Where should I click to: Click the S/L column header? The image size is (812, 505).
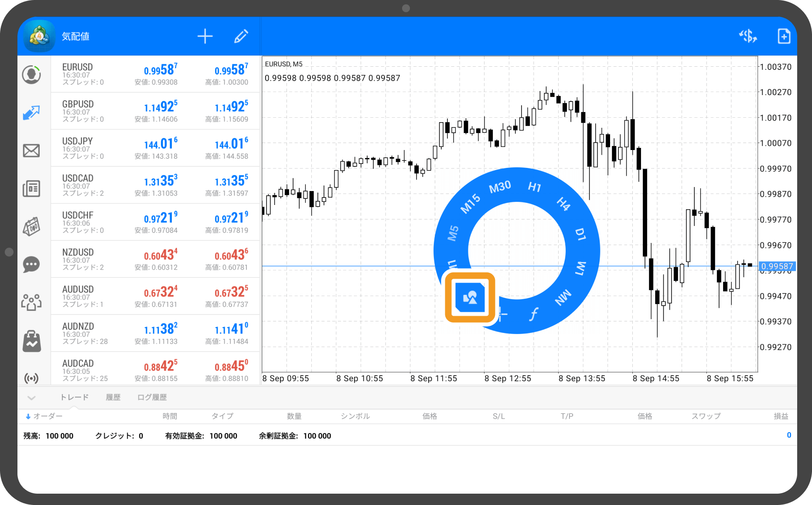499,416
